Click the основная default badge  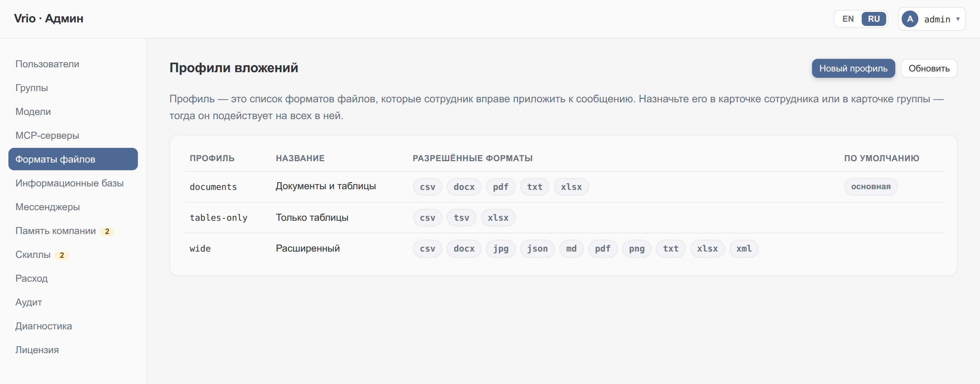[871, 187]
